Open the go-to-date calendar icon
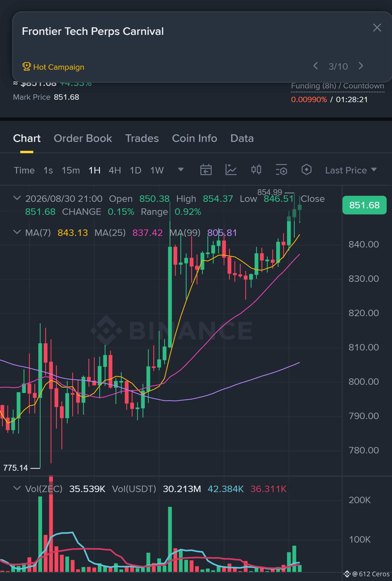 tap(206, 170)
